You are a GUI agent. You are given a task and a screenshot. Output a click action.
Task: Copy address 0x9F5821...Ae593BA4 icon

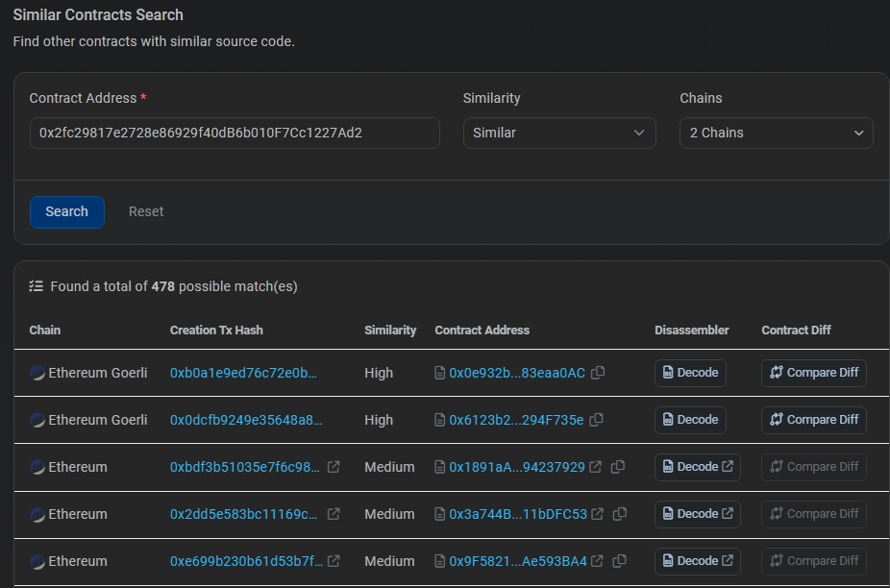coord(619,561)
